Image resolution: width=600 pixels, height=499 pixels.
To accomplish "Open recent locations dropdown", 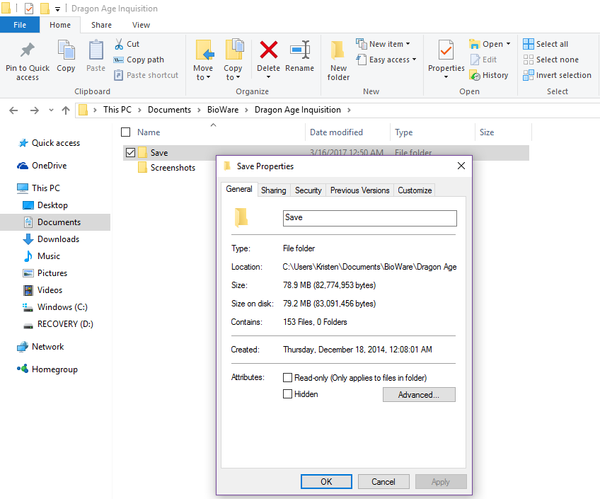I will 51,111.
